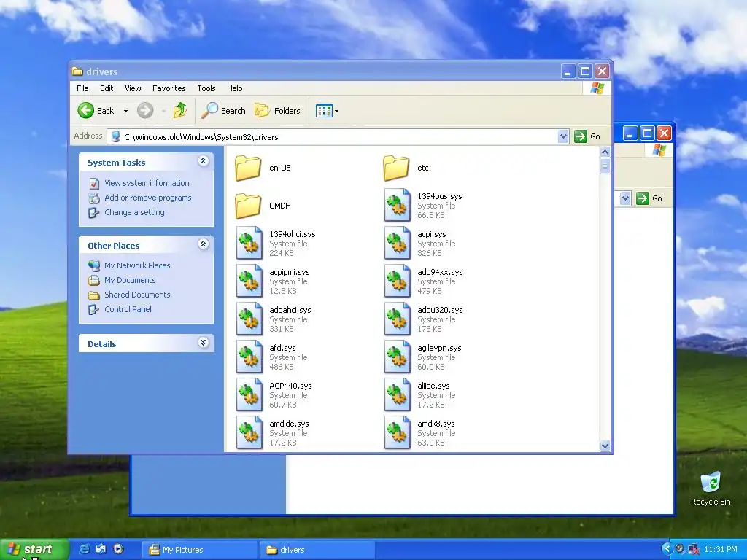The image size is (747, 560).
Task: Select the afd.sys file icon
Action: click(249, 357)
